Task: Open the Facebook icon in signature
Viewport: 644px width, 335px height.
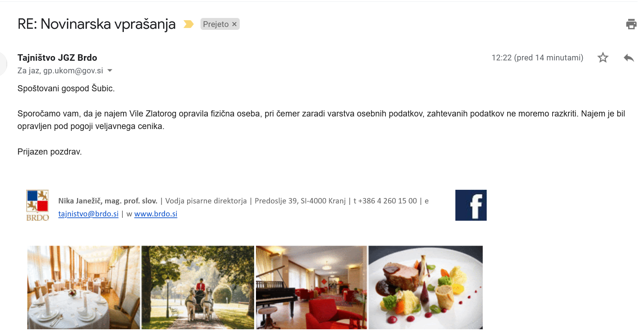Action: pyautogui.click(x=471, y=205)
